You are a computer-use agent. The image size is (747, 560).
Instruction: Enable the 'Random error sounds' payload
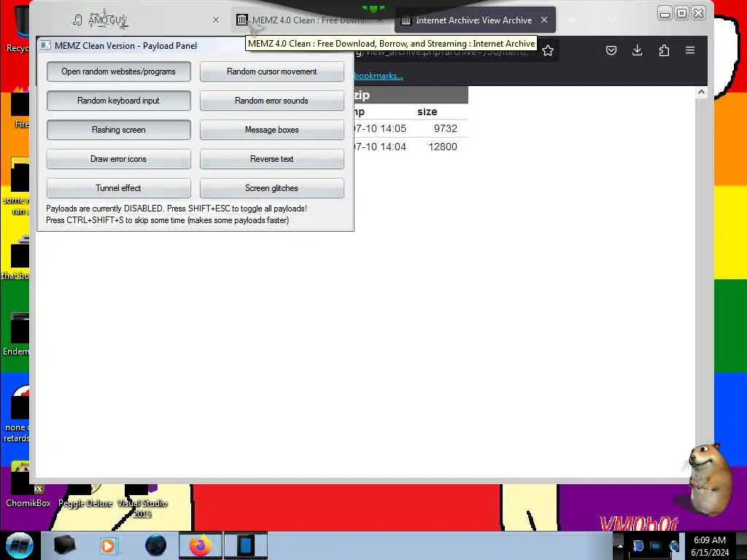[x=271, y=101]
